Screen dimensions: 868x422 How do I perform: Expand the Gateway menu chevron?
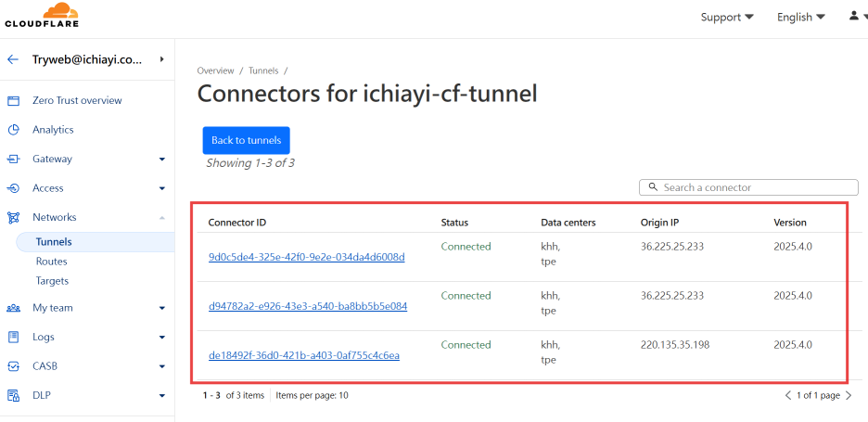point(162,160)
